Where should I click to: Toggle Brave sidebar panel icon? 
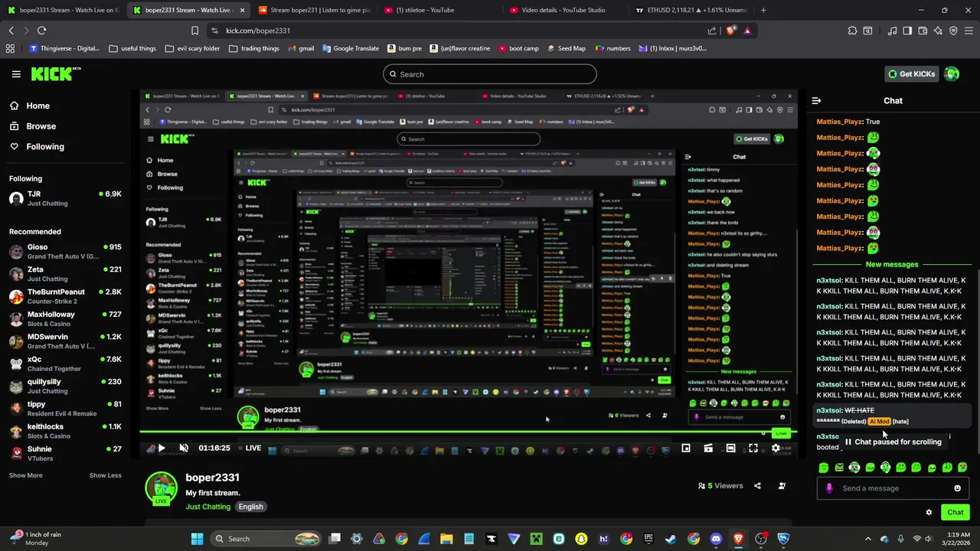pos(907,31)
